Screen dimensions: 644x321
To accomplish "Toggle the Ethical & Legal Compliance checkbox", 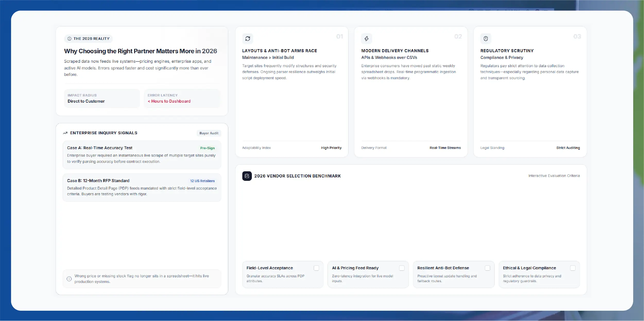I will click(573, 268).
